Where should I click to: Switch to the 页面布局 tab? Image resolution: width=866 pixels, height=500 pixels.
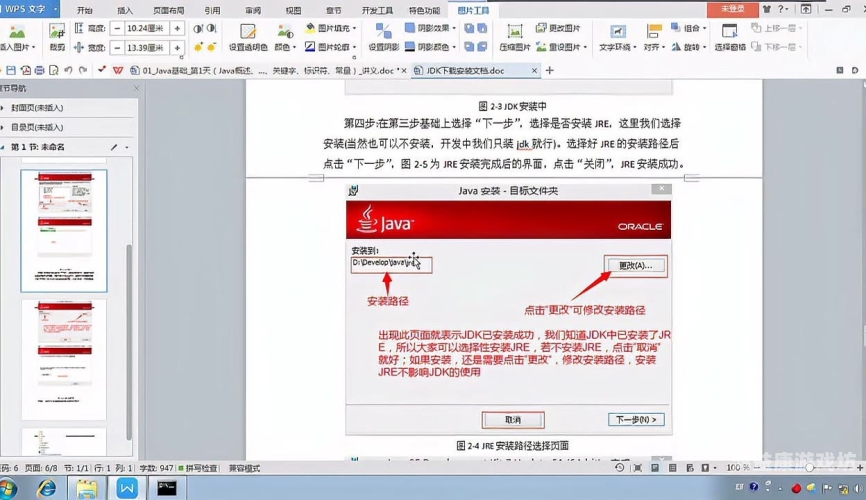pyautogui.click(x=168, y=10)
